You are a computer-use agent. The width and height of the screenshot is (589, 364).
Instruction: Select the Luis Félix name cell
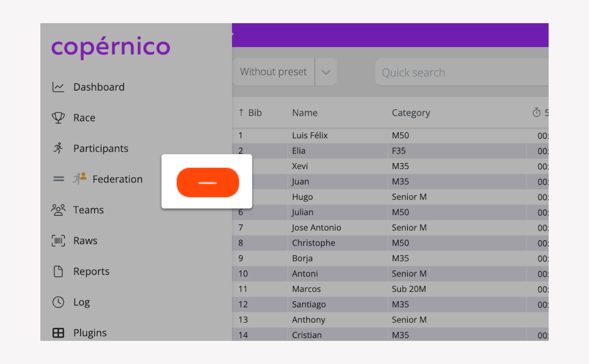[338, 135]
